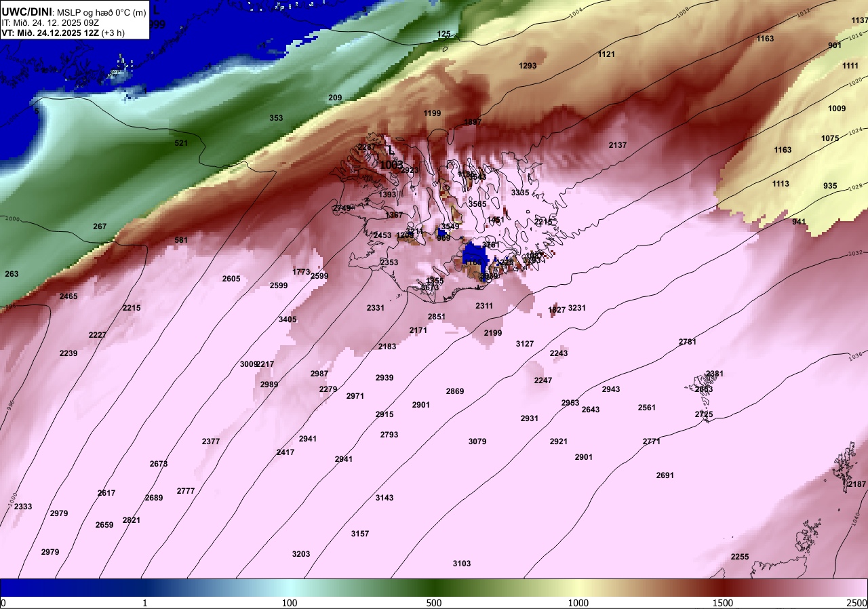Click the freezing level value 935
This screenshot has height=609, width=868.
[x=830, y=186]
